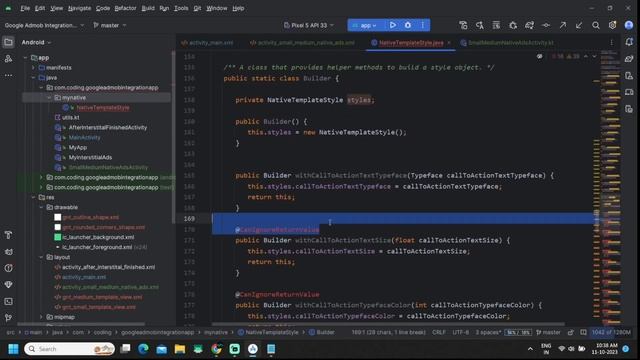
Task: Push commits with the outgoing arrow icon
Action: click(563, 25)
